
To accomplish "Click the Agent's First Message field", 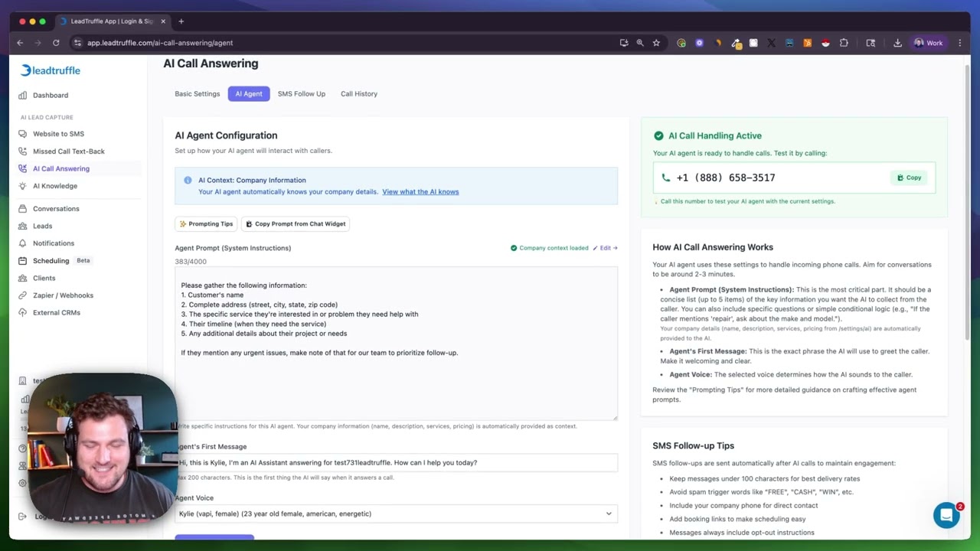I will pyautogui.click(x=396, y=462).
